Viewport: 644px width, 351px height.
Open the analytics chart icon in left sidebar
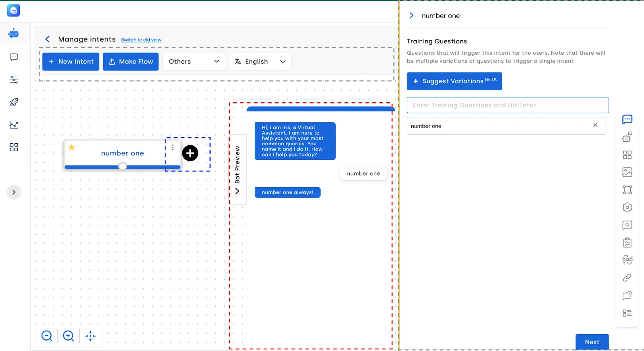click(x=14, y=125)
